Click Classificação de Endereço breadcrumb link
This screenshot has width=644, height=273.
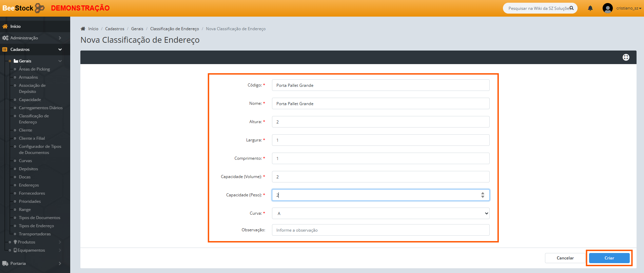point(174,29)
